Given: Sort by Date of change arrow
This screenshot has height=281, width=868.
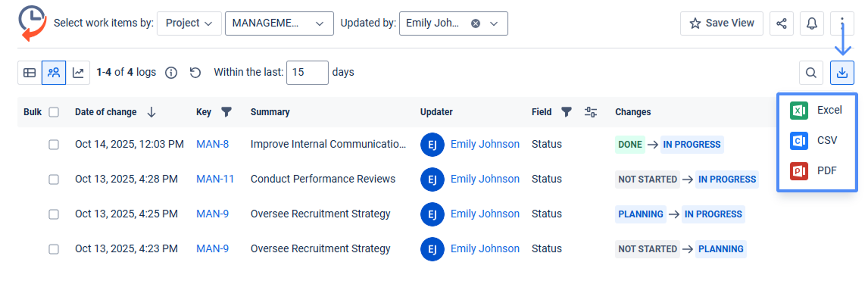Looking at the screenshot, I should pos(151,112).
